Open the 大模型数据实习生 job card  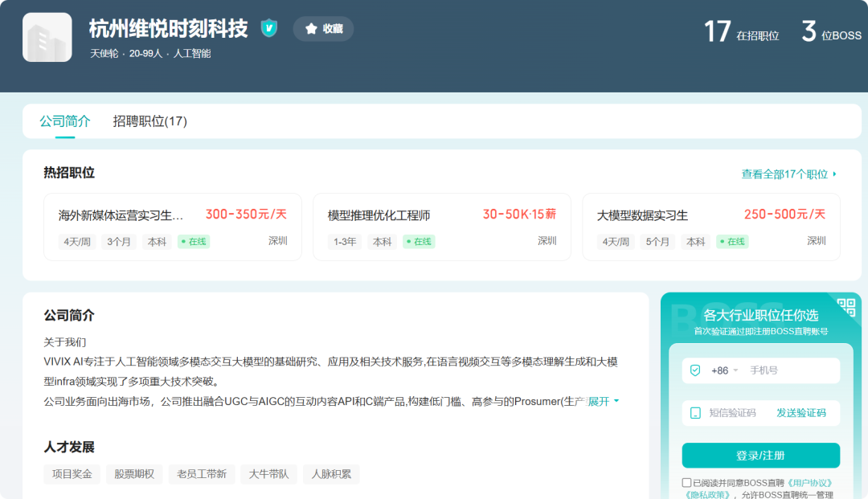(711, 227)
